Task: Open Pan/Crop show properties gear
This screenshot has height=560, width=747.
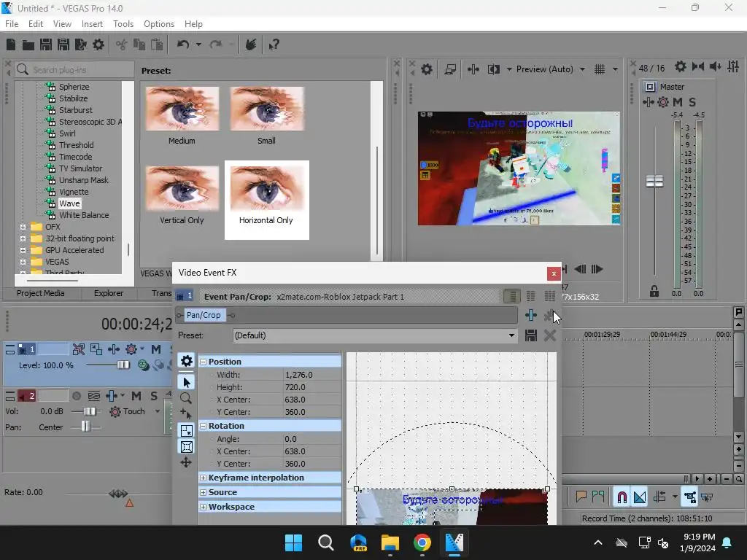Action: (186, 360)
